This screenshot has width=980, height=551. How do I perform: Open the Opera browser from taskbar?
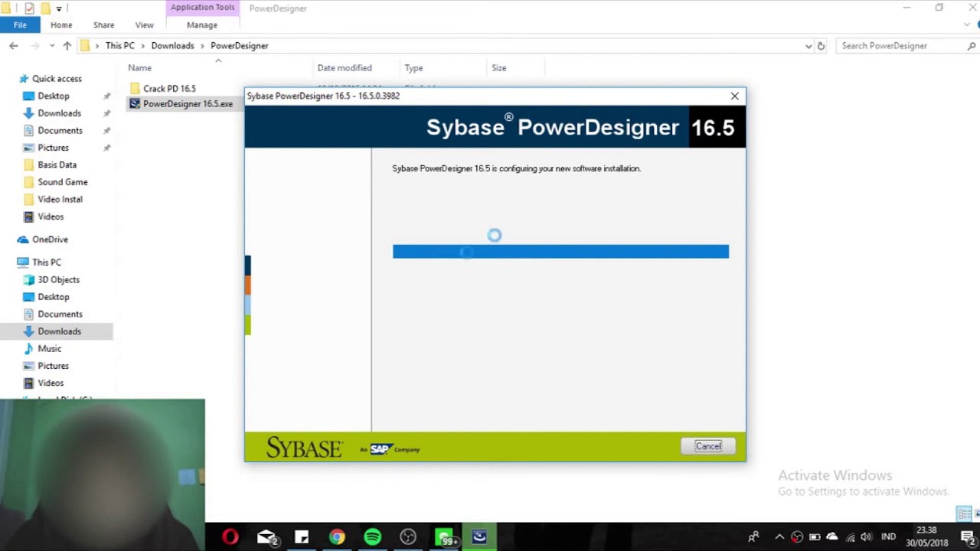[230, 536]
